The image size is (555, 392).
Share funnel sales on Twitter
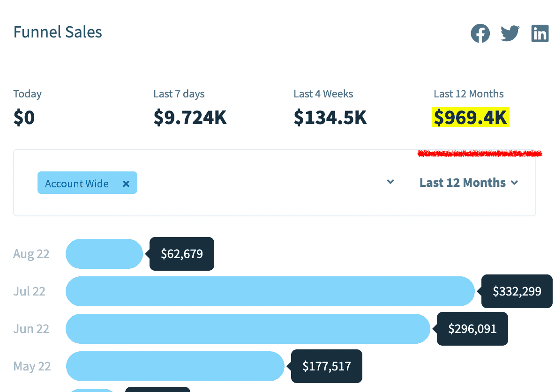click(x=510, y=34)
